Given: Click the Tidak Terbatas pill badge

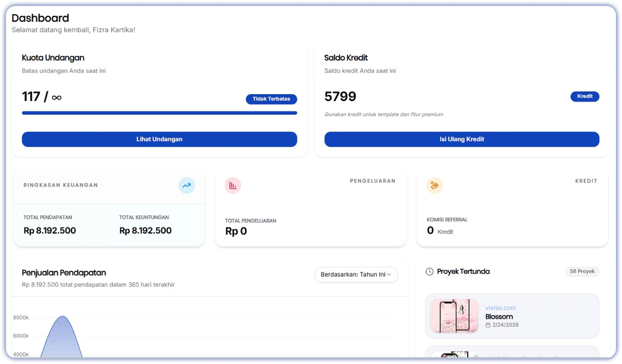Looking at the screenshot, I should point(271,99).
